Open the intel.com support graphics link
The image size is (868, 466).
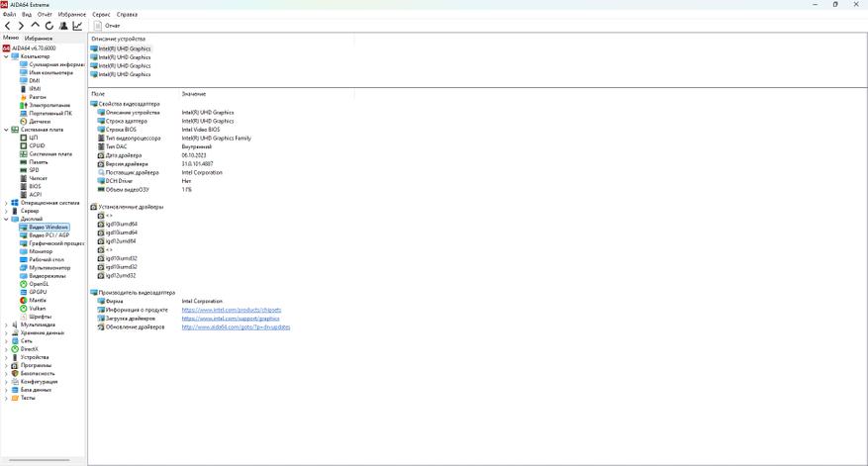[x=231, y=319]
